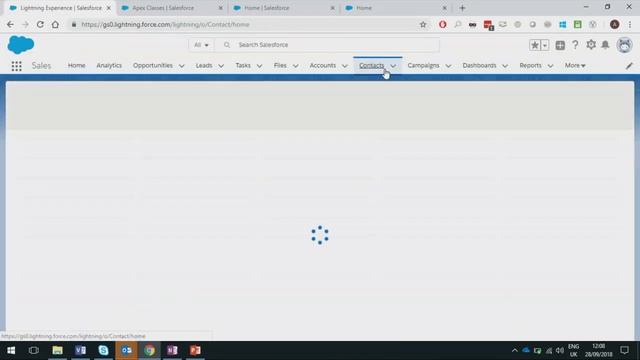Image resolution: width=640 pixels, height=360 pixels.
Task: Edit navigation bar with pencil icon
Action: [x=629, y=66]
